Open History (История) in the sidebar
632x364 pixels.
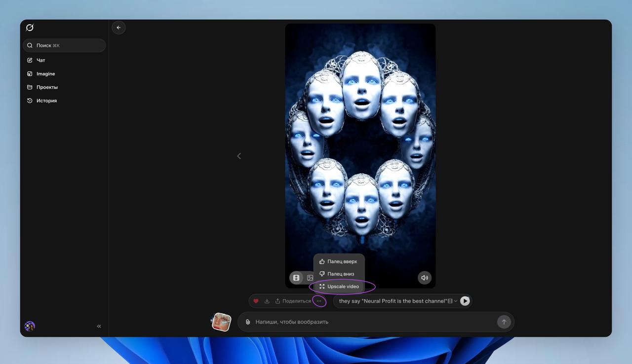pos(46,101)
